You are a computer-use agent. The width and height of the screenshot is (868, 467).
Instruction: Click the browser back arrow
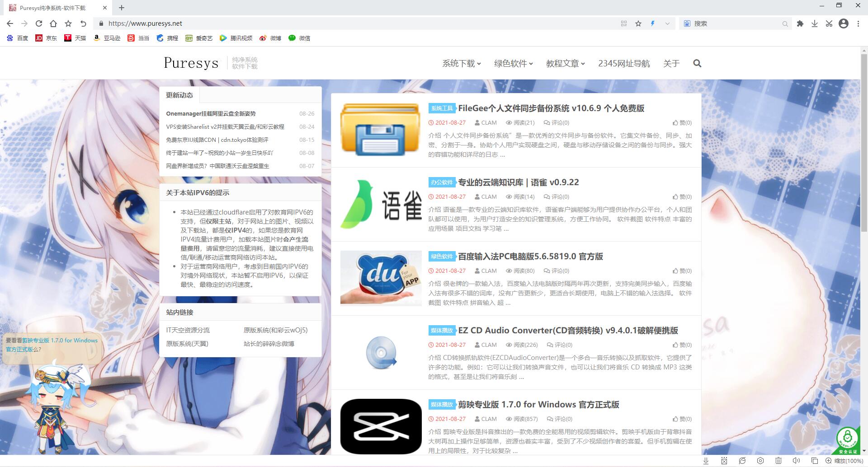click(10, 23)
